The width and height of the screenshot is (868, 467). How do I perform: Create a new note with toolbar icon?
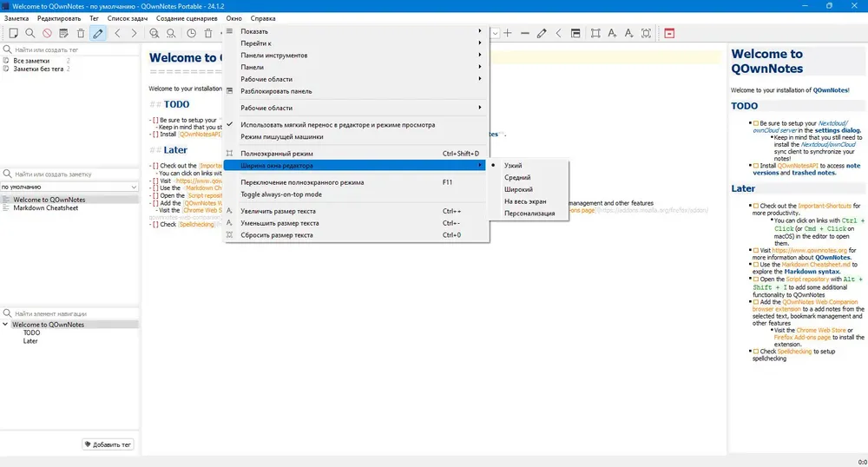pos(13,33)
